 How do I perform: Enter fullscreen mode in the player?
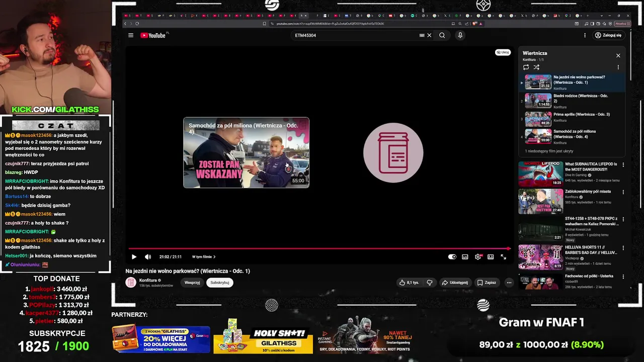tap(503, 257)
